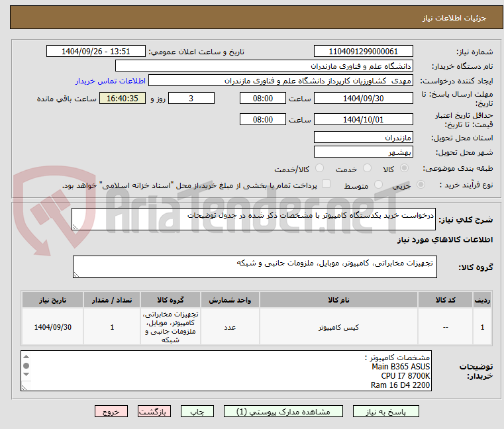Screen dimensions: 504x429
Task: Click the announcement date 1404/09/26 field
Action: point(96,52)
